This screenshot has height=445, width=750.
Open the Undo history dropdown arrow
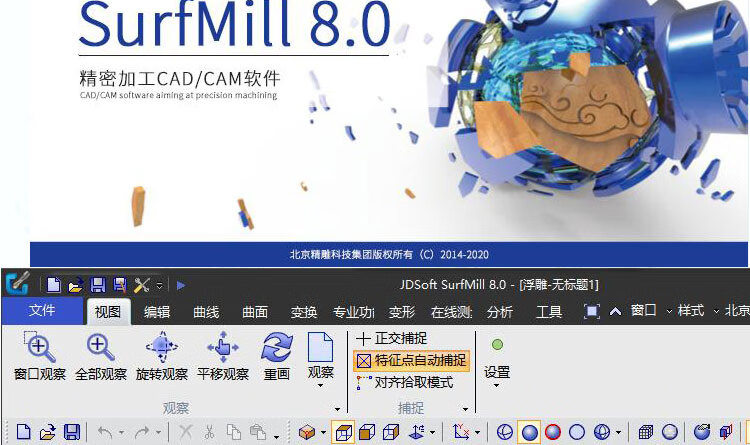pyautogui.click(x=121, y=433)
